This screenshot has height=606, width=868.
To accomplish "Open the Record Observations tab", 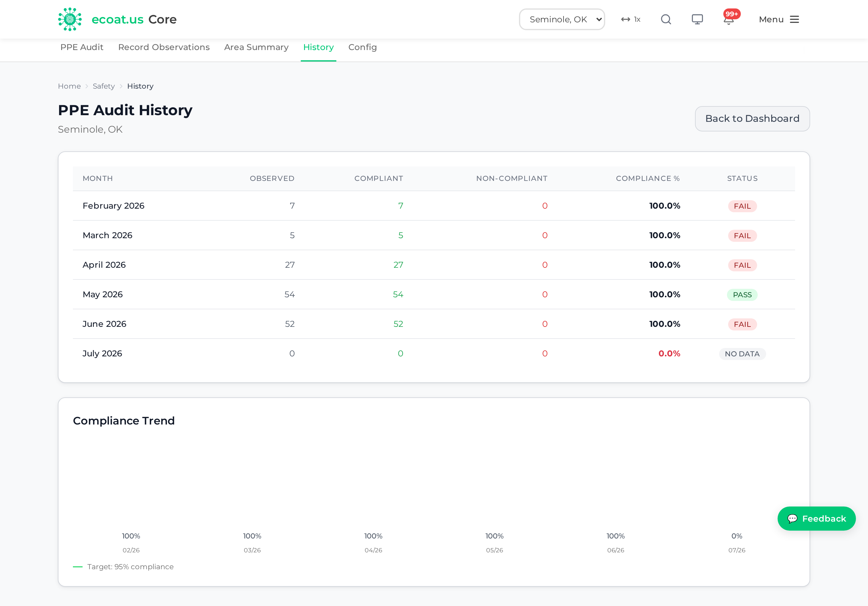I will pos(164,47).
